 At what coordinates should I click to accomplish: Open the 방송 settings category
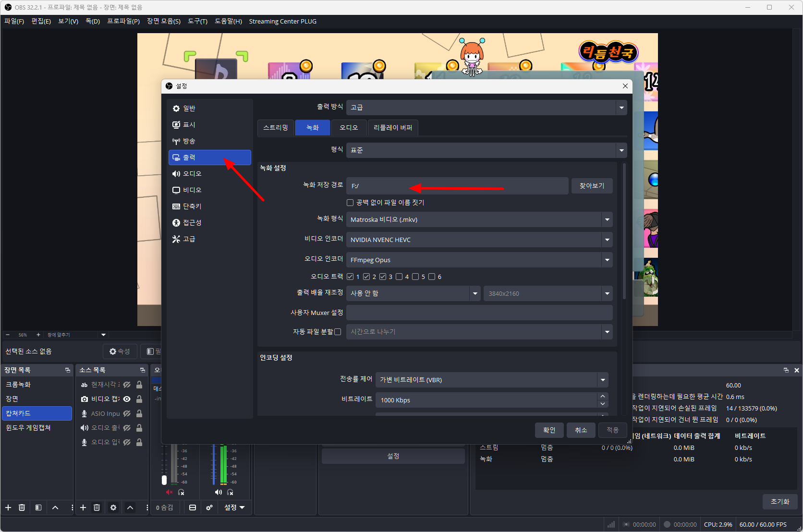coord(209,141)
